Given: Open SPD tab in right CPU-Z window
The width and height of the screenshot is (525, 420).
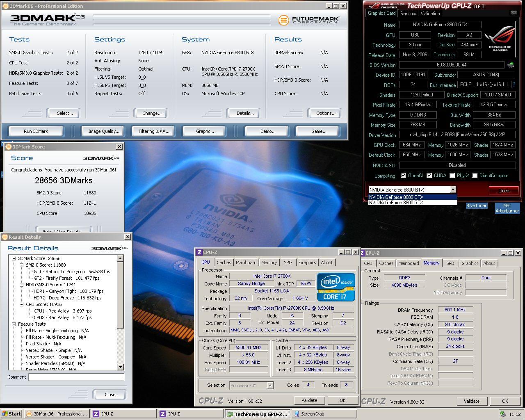Looking at the screenshot, I should [450, 263].
